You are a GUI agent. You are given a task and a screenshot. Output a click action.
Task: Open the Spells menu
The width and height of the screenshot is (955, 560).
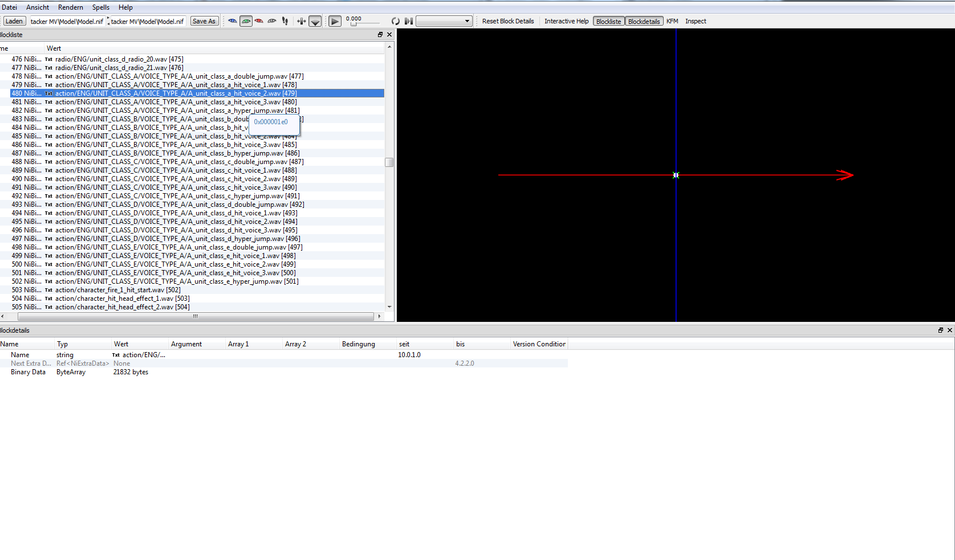(x=101, y=7)
